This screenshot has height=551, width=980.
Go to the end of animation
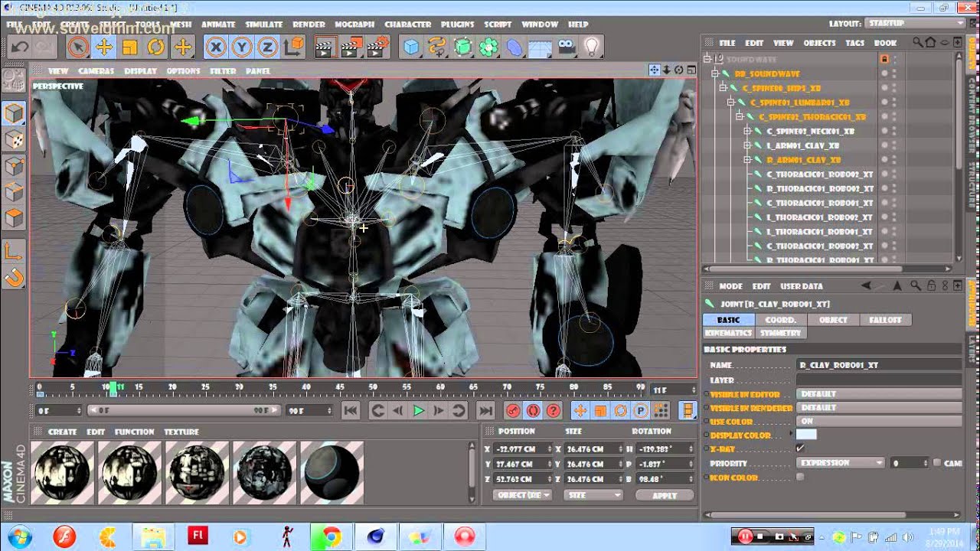[x=486, y=411]
